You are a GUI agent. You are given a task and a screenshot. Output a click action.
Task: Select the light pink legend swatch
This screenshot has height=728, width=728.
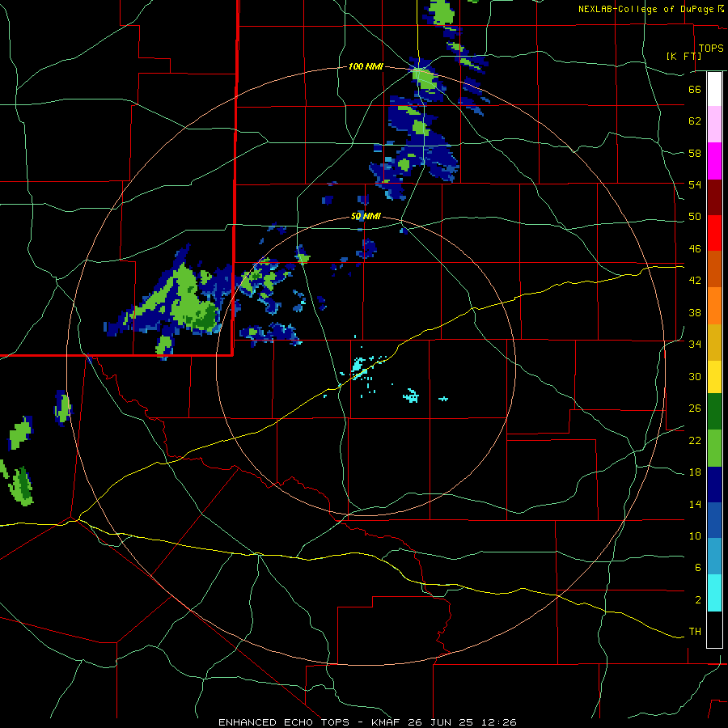pos(714,125)
